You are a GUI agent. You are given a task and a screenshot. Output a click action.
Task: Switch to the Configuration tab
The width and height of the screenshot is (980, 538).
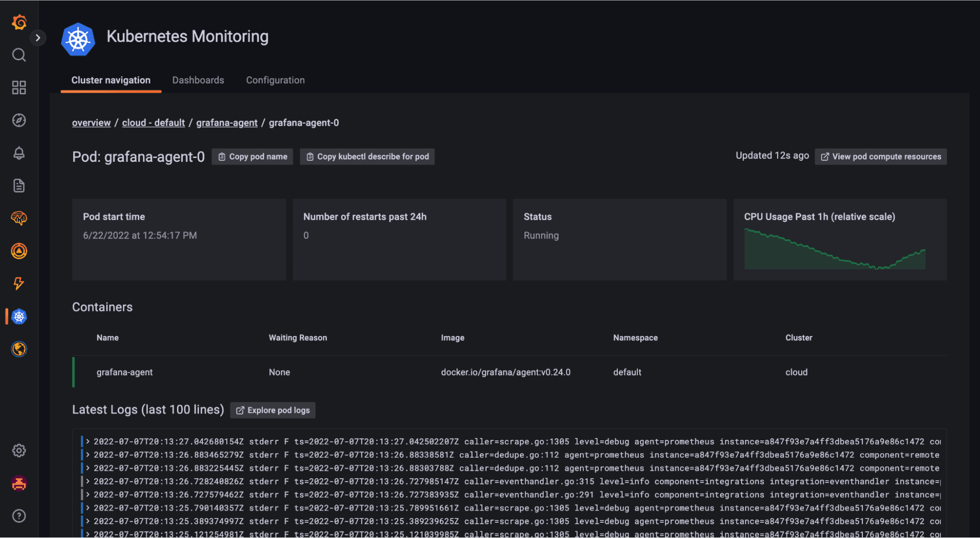(275, 80)
